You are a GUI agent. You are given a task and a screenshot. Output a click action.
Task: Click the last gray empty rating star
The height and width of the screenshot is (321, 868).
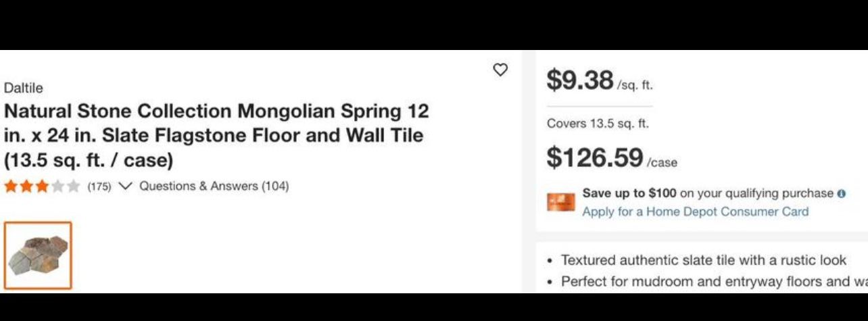click(73, 186)
